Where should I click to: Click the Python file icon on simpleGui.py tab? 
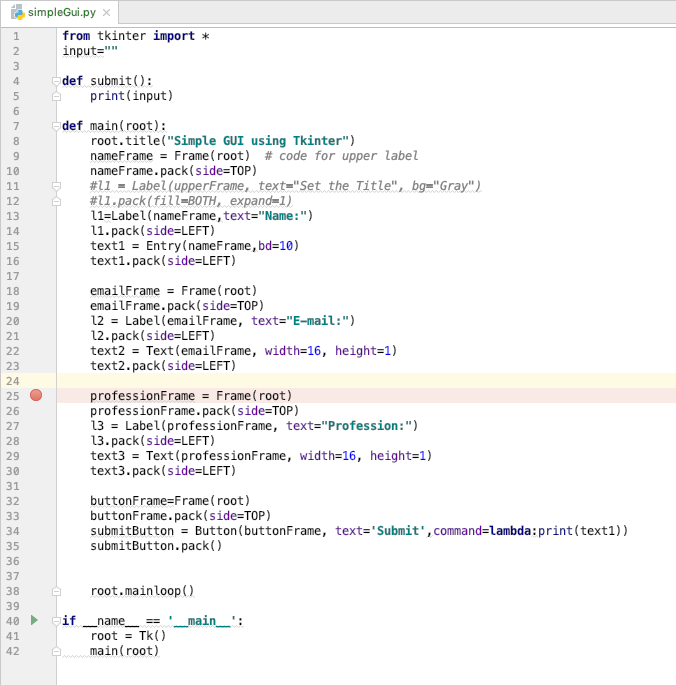point(17,12)
